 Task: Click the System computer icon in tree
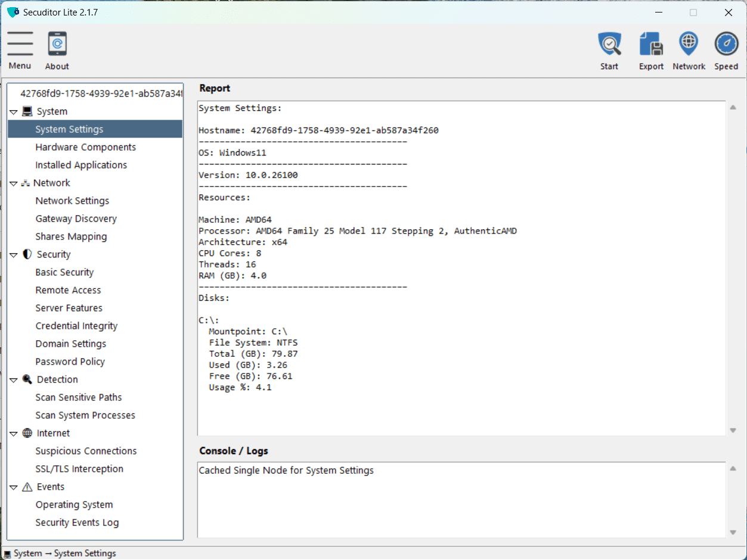[27, 111]
